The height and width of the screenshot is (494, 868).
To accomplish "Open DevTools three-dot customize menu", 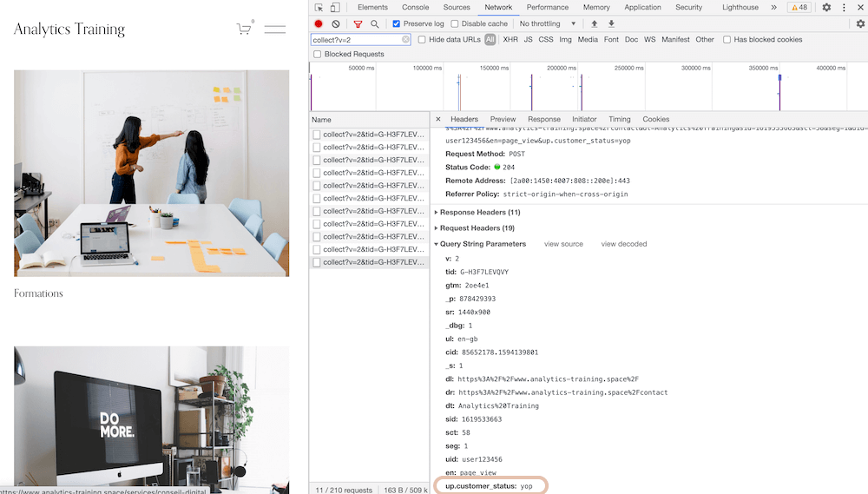I will [x=844, y=7].
